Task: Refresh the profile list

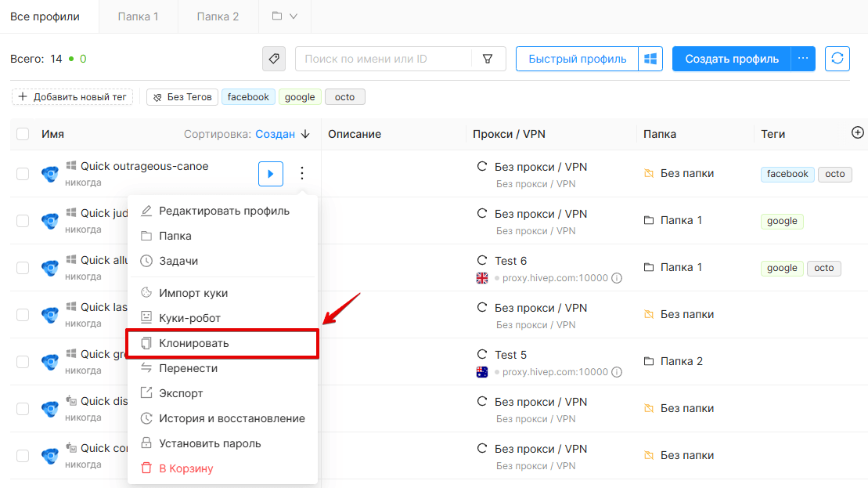Action: pyautogui.click(x=837, y=59)
